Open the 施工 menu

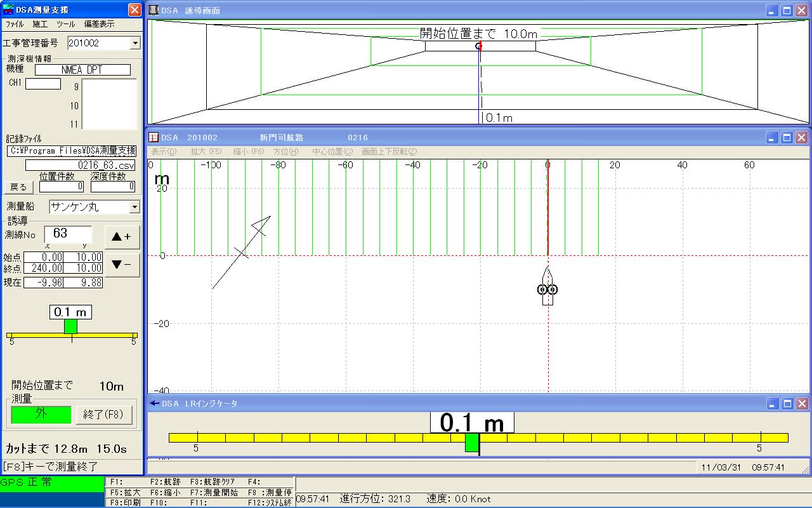tap(40, 24)
